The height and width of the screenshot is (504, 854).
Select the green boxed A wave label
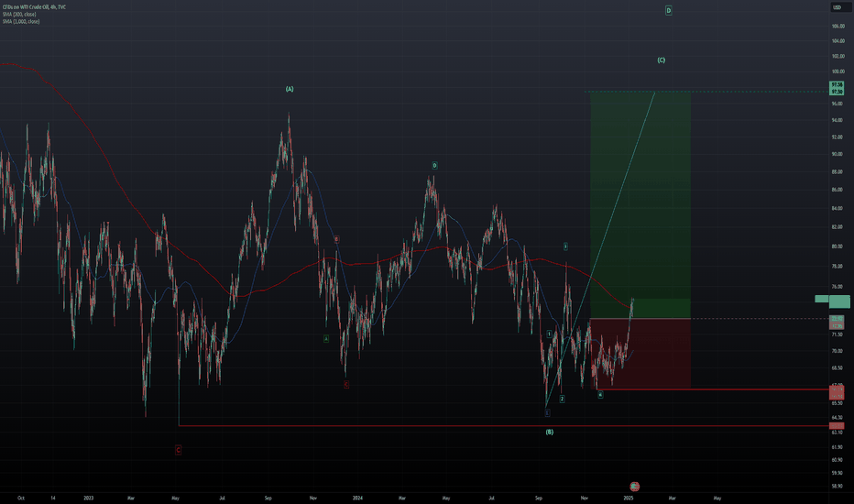[x=326, y=339]
